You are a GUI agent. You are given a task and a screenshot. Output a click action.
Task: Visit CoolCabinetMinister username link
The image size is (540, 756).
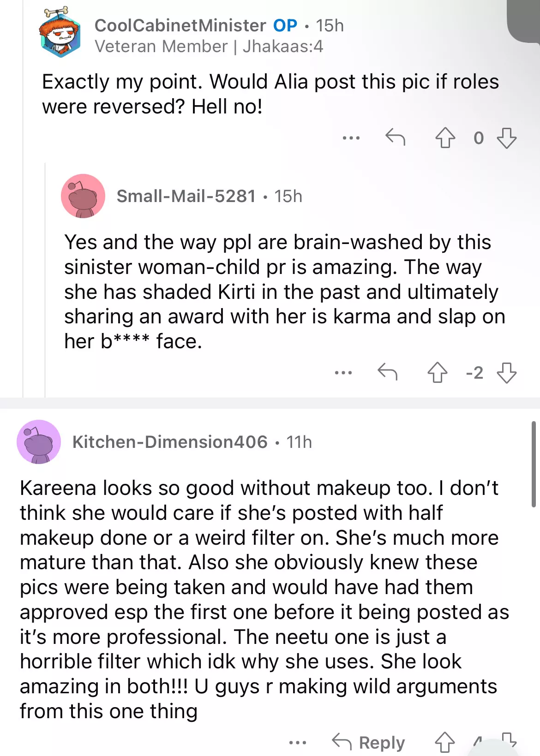(180, 25)
